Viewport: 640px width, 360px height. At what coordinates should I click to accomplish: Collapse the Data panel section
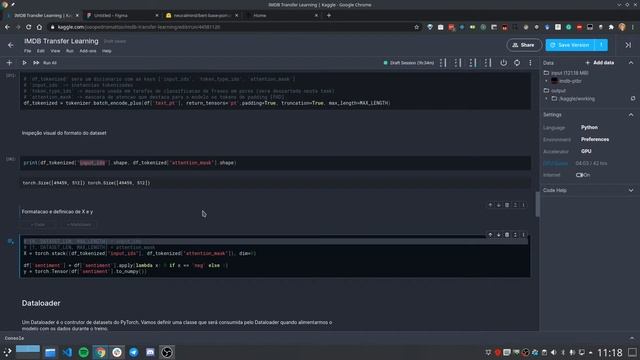[631, 63]
